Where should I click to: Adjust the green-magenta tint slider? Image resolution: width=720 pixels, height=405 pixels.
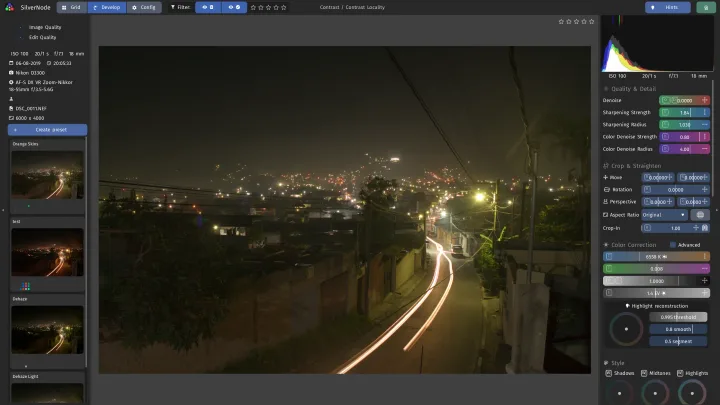tap(656, 269)
